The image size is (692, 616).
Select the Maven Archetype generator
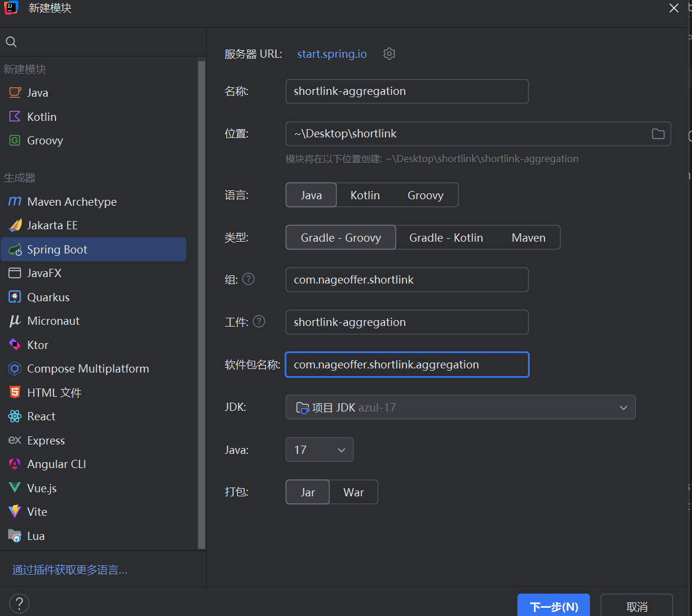coord(94,202)
